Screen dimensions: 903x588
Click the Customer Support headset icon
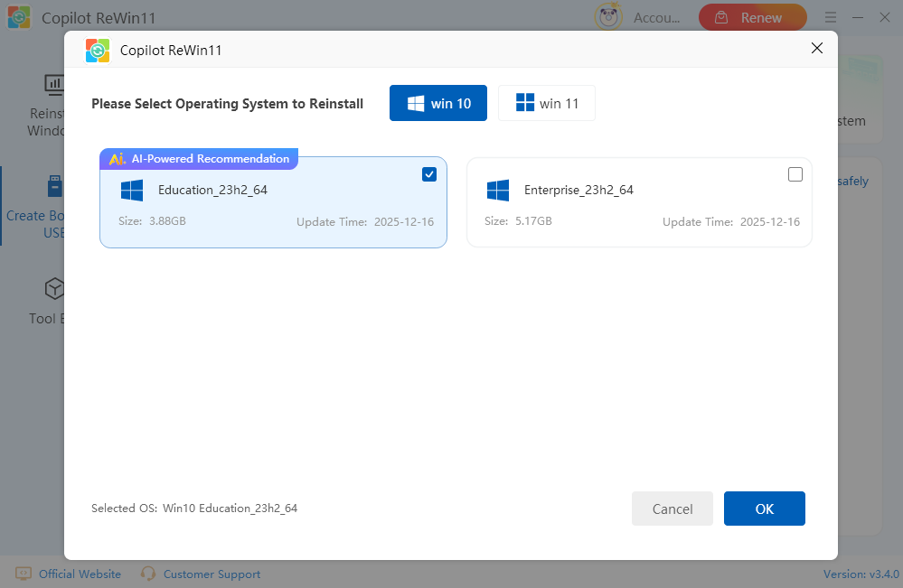point(149,574)
